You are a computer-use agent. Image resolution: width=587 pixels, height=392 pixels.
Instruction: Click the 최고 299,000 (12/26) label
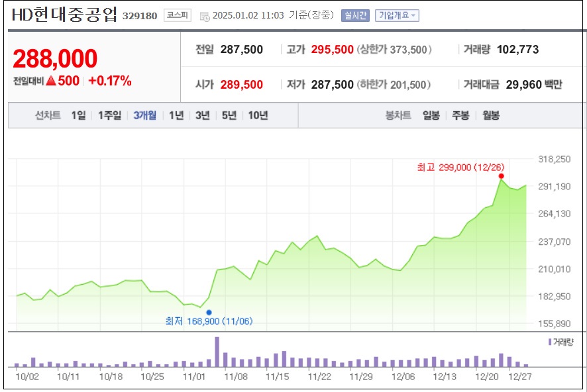click(460, 167)
